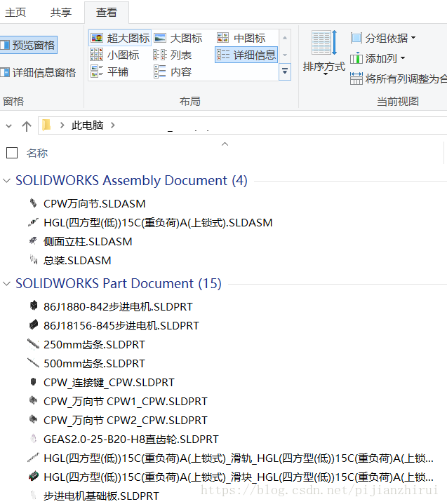Click icon of CPW_连接键_CPW.SLDPRT
This screenshot has height=504, width=447.
(33, 382)
